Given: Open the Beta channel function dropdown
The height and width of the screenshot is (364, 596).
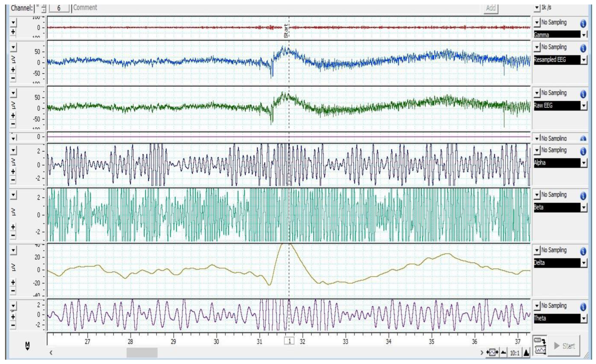Looking at the screenshot, I should (584, 207).
